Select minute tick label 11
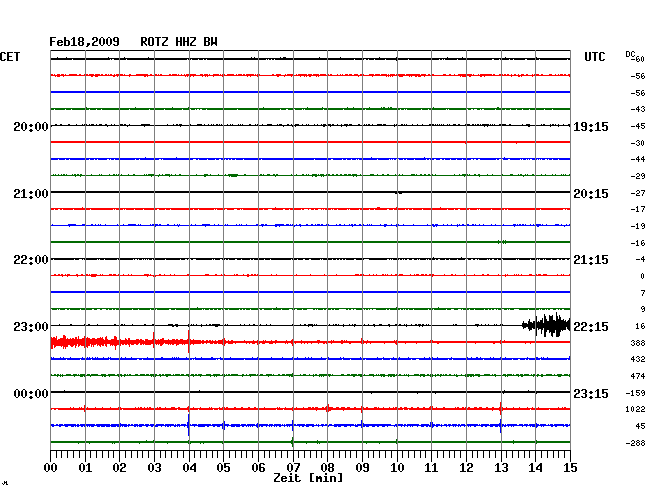650x494 pixels. point(431,467)
